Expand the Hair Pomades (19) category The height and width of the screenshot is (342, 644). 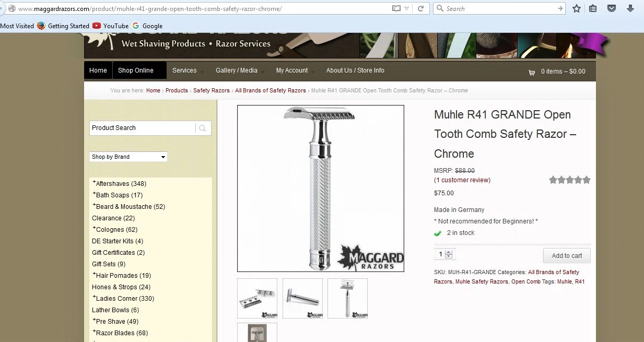pos(122,276)
